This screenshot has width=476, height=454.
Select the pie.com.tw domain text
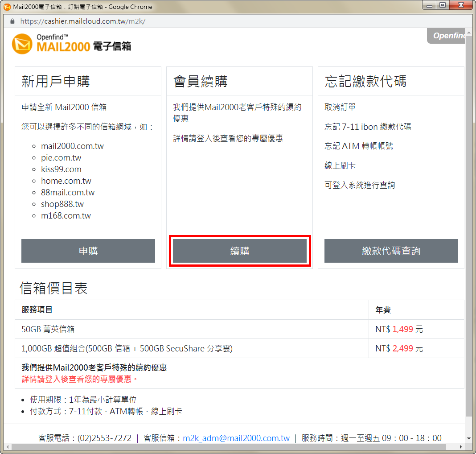click(x=61, y=157)
